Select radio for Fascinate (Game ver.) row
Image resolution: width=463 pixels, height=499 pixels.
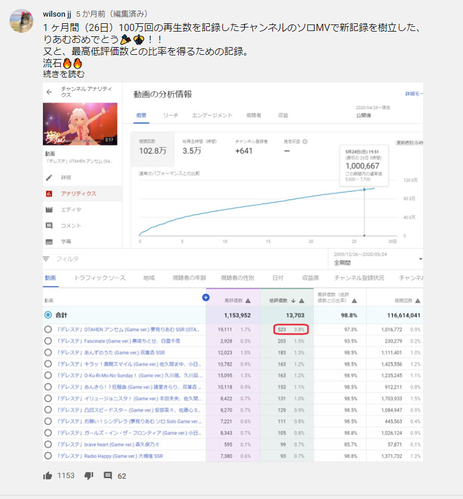48,341
